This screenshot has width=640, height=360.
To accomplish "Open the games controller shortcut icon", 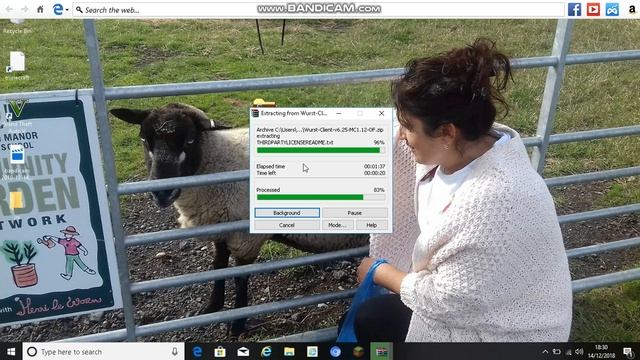I will tap(612, 9).
